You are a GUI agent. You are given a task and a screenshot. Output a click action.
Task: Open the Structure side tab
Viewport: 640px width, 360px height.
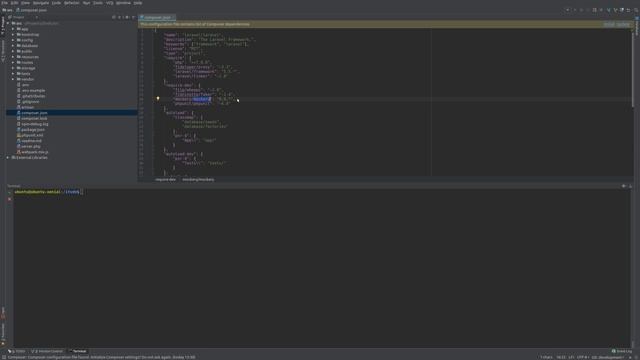3,51
